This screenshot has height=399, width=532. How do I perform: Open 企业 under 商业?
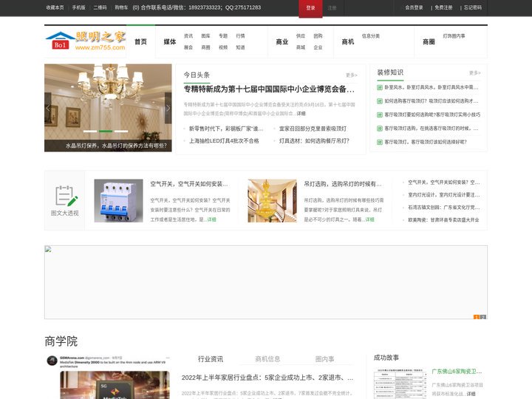click(318, 47)
